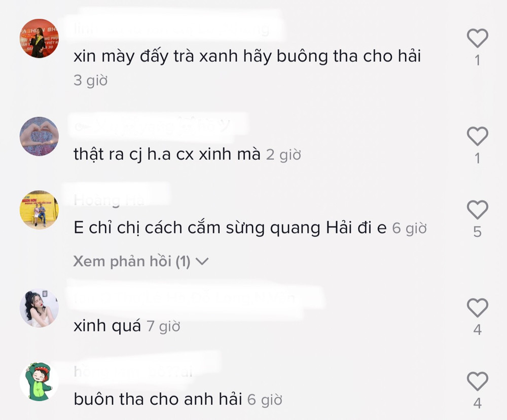
Task: Click the chevron beside 'Xem phản hồi'
Action: (202, 261)
